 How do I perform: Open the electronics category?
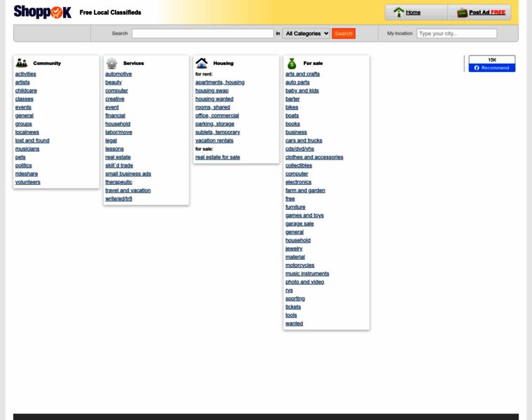pyautogui.click(x=298, y=182)
